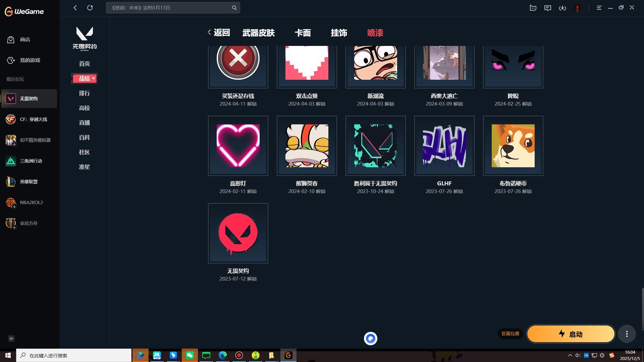
Task: Switch to the 卡面 tab
Action: tap(302, 33)
